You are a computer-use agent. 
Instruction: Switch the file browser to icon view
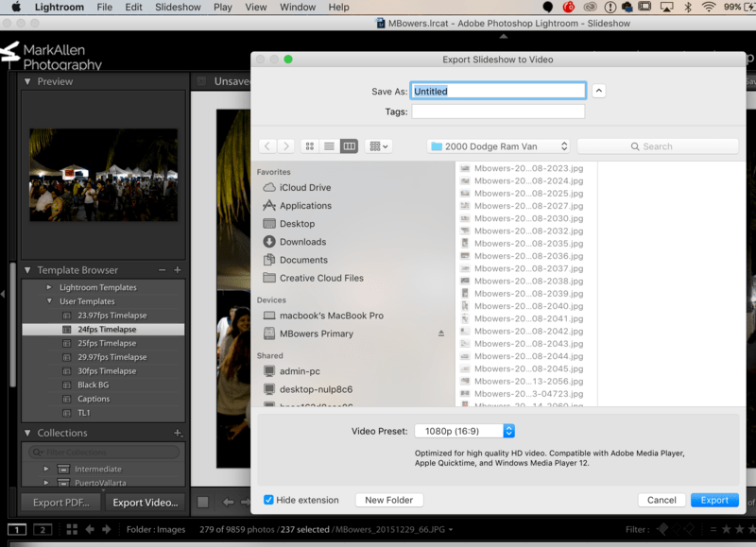(310, 145)
